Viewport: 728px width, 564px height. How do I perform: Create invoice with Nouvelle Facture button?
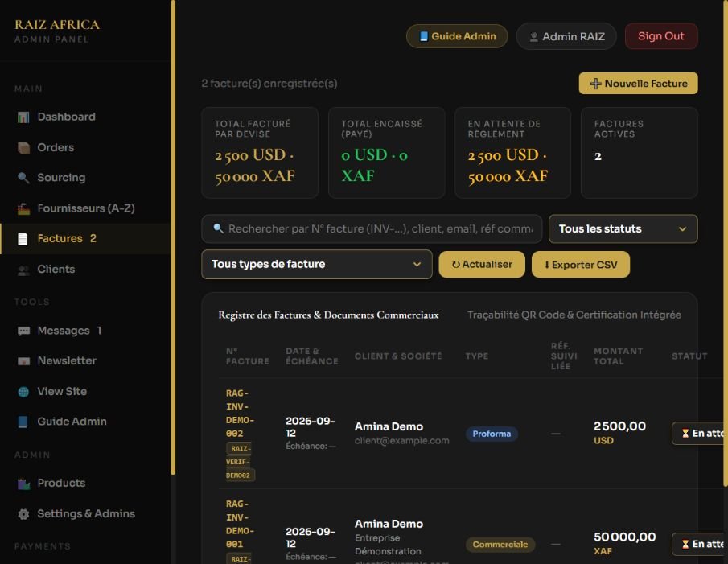pos(638,84)
